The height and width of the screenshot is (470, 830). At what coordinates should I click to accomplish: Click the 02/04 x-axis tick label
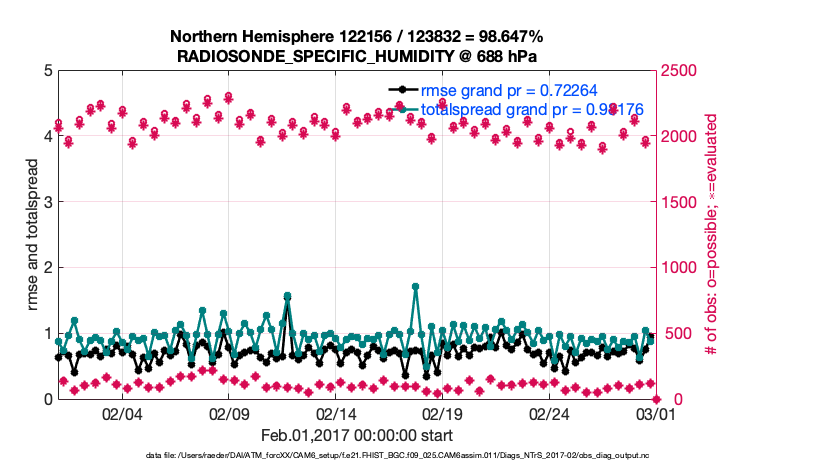[x=122, y=413]
